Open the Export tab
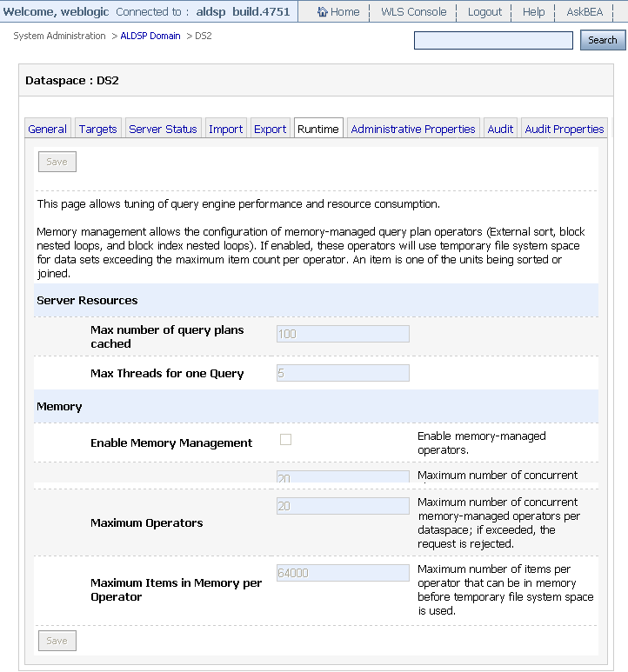Screen dimensions: 628x672 270,129
